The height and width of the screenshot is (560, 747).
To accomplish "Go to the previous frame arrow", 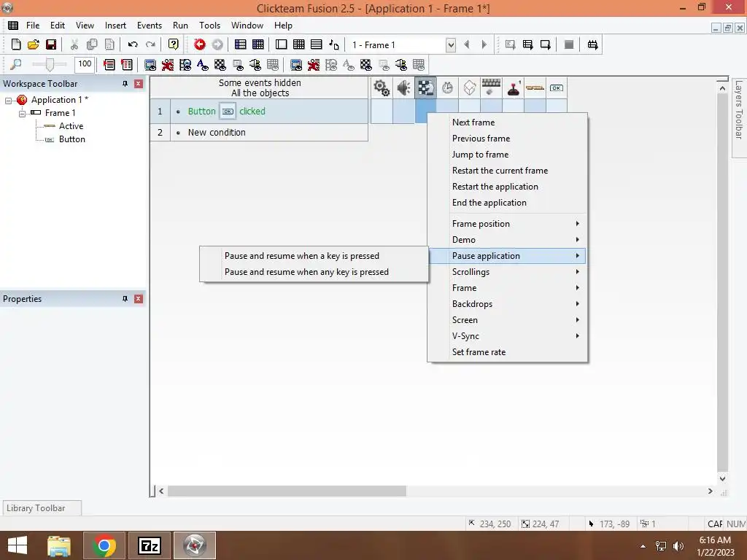I will (467, 44).
